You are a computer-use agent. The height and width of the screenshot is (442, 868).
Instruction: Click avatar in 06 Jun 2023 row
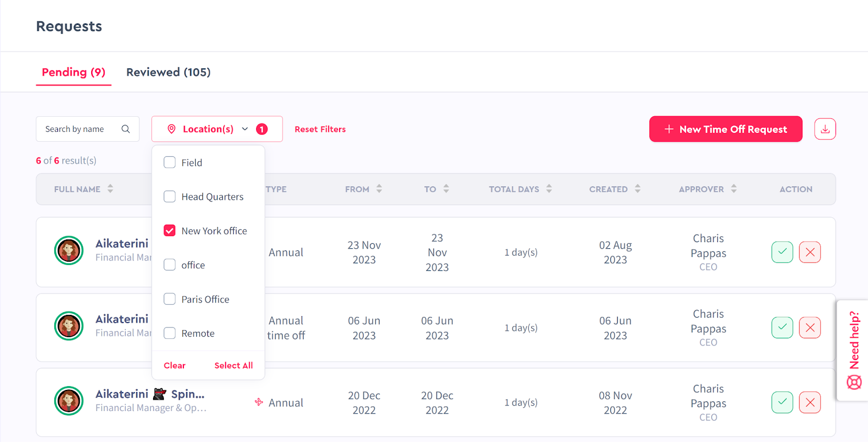click(69, 326)
